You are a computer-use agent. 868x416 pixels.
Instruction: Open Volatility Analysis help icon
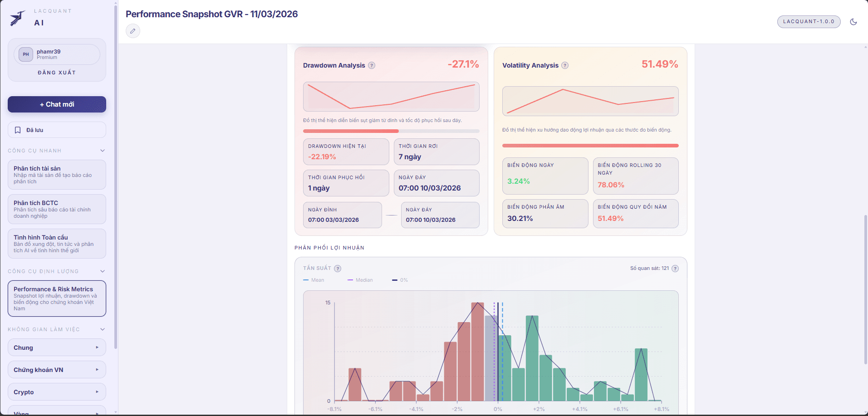coord(565,65)
